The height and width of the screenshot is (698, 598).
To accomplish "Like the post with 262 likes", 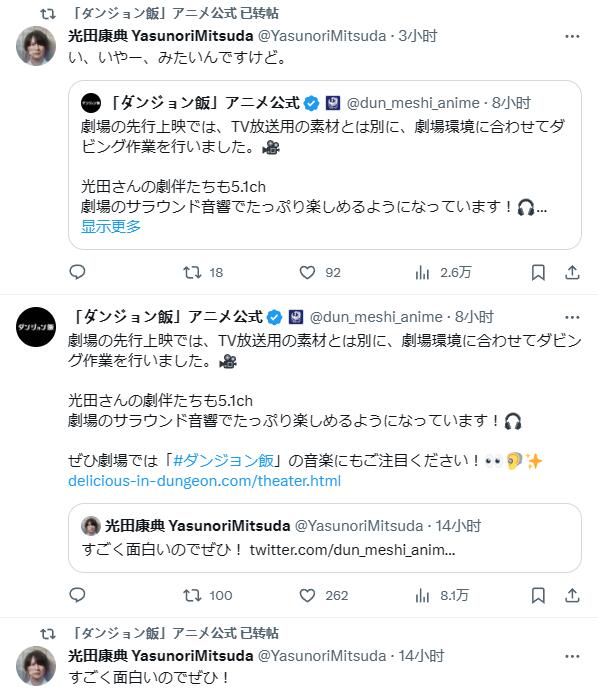I will click(x=323, y=595).
